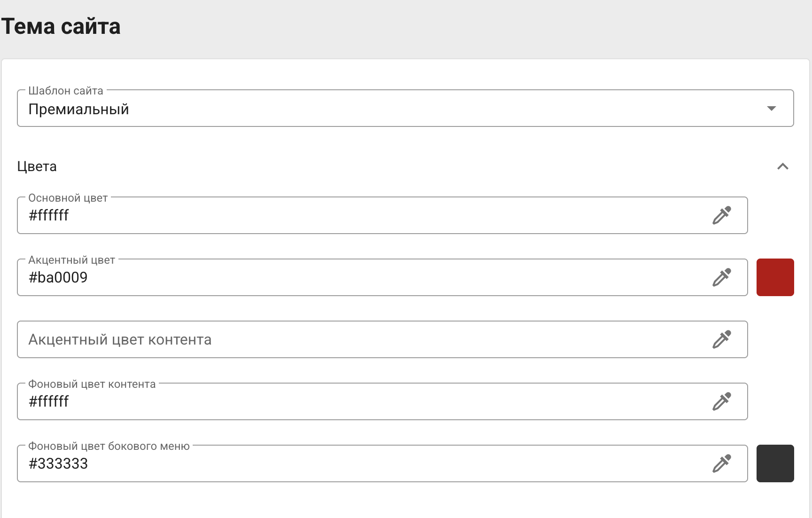Click the dropdown arrow of Шаблон сайта

click(x=771, y=109)
